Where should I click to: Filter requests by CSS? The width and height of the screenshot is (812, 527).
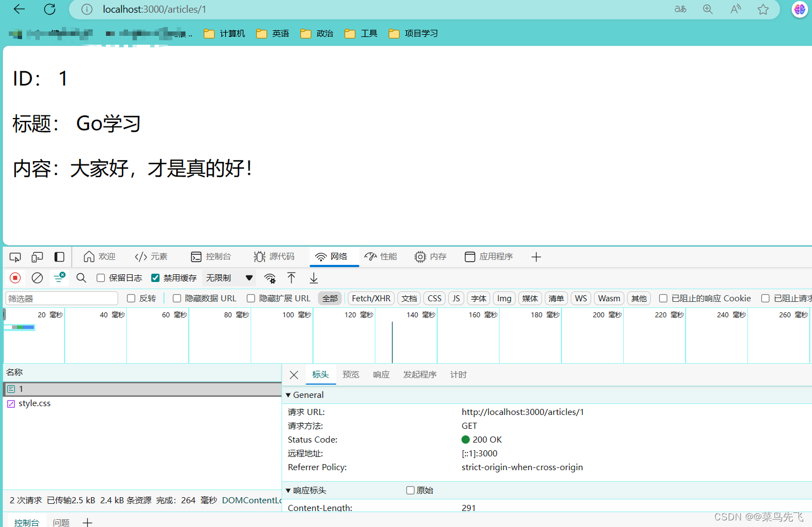pyautogui.click(x=435, y=299)
